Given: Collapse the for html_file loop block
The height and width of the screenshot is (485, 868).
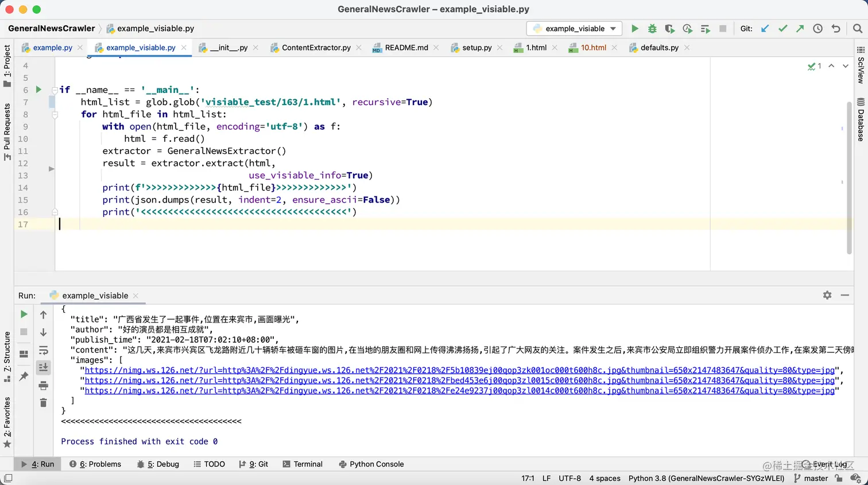Looking at the screenshot, I should tap(55, 114).
